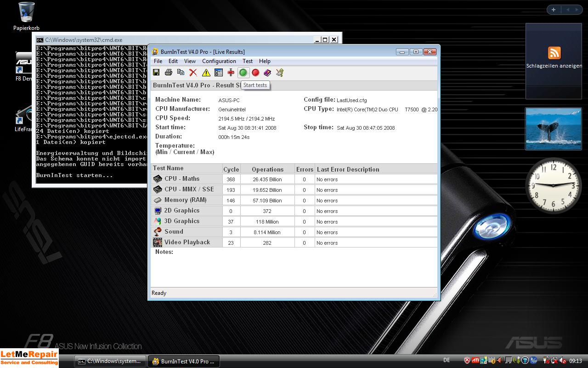Select the Memory (RAM) test row
The image size is (588, 368).
pyautogui.click(x=294, y=200)
